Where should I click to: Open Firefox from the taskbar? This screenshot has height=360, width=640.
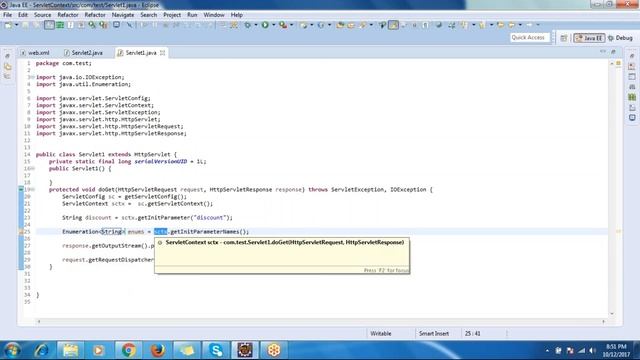[158, 350]
